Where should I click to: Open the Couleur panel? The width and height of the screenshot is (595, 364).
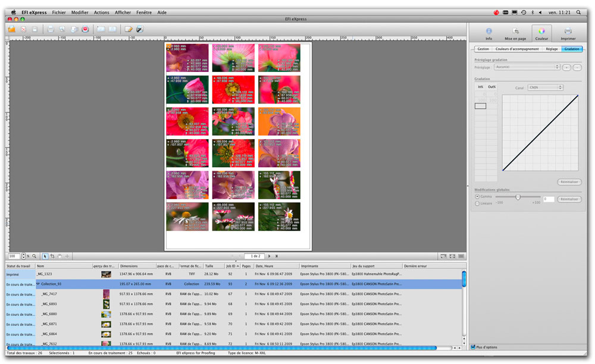541,33
